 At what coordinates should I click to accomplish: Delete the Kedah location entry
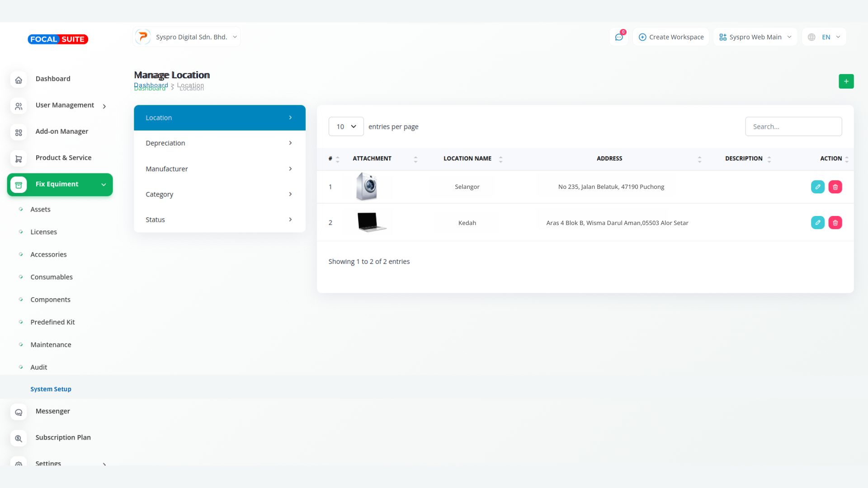click(x=835, y=223)
